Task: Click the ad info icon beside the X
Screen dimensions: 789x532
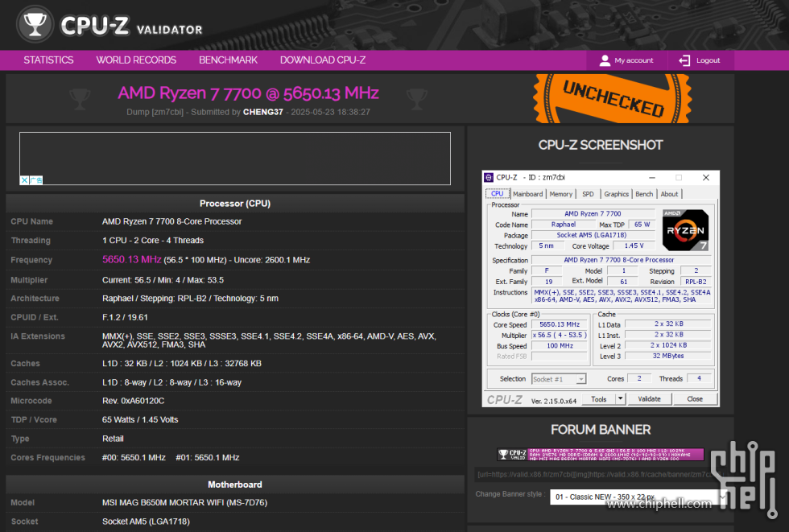Action: click(x=35, y=180)
